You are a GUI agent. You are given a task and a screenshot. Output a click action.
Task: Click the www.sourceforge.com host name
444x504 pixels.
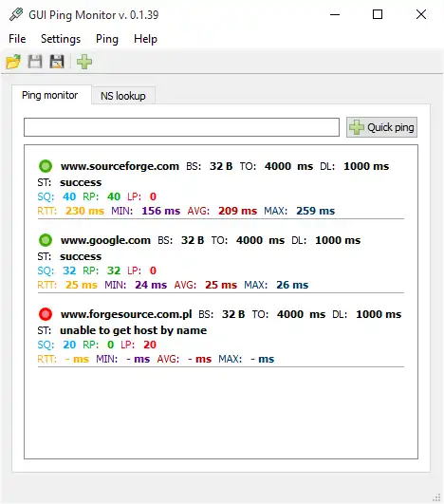(120, 166)
